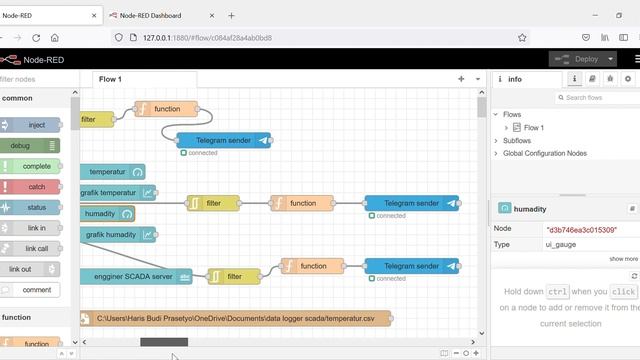Click the vertical canvas scrollbar thumb
The image size is (640, 360).
pos(482,107)
